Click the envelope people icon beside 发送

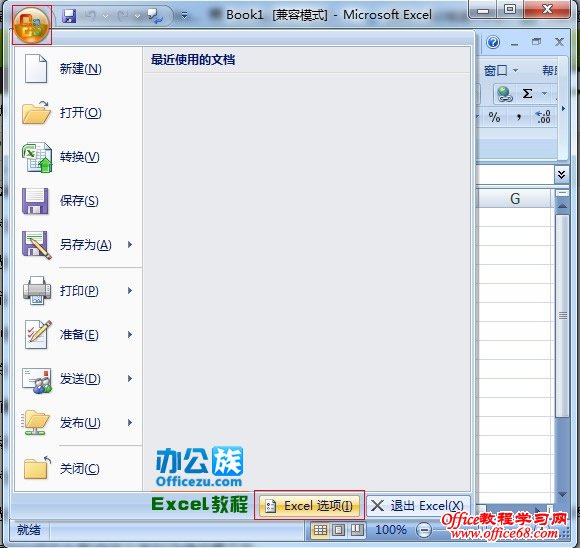click(37, 380)
